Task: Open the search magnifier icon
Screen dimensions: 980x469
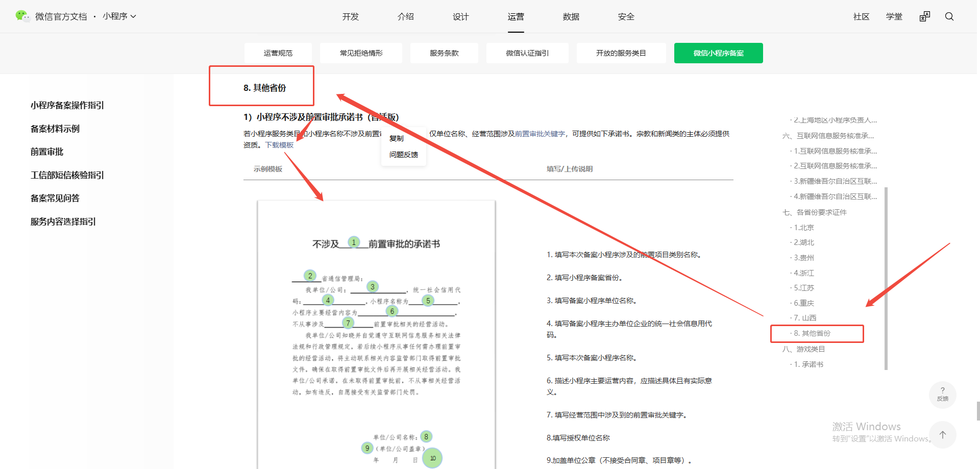Action: 949,16
